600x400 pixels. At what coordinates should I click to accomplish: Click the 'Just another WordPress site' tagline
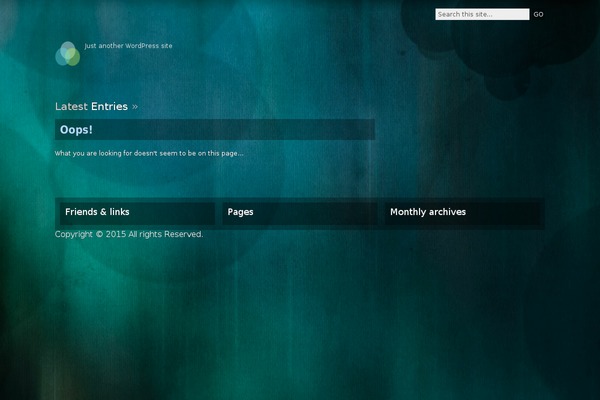tap(128, 46)
